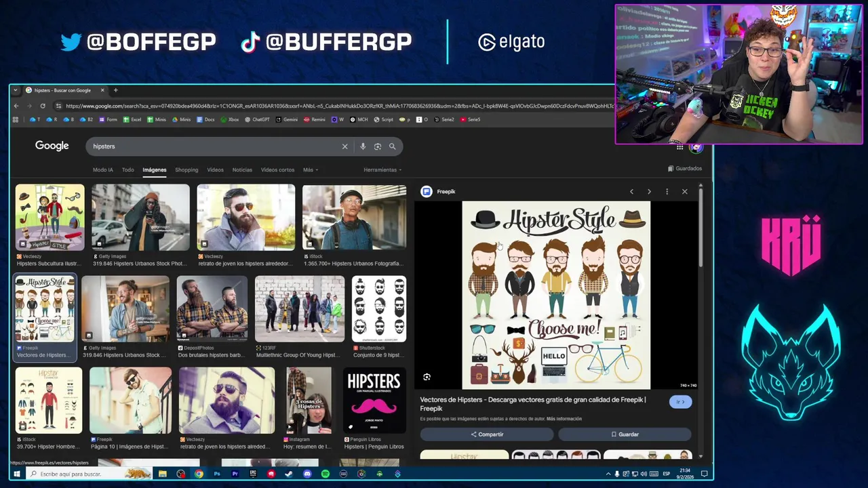Screen dimensions: 868x488
Task: Open Steam from the taskbar
Action: click(x=289, y=474)
